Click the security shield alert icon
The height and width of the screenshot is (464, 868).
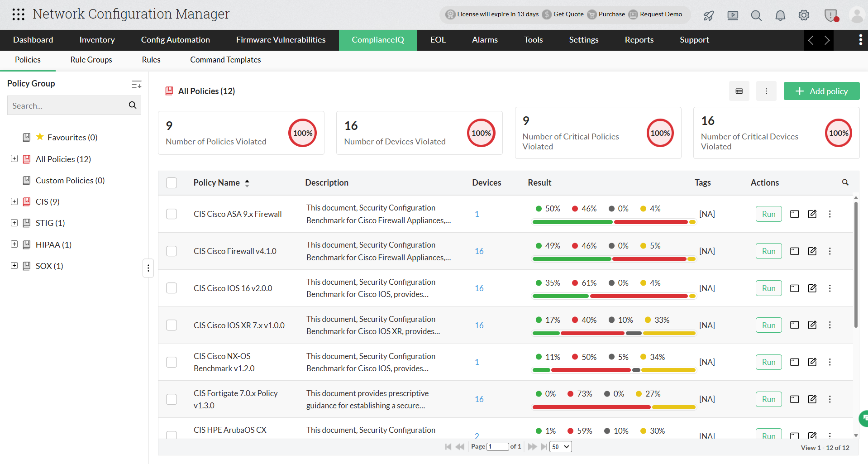[x=831, y=15]
